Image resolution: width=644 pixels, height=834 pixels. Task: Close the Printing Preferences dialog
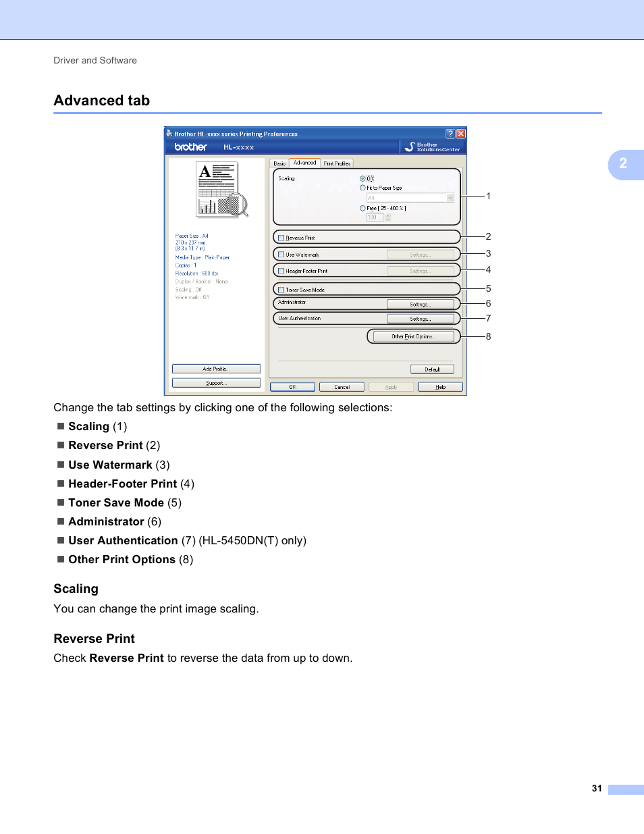click(461, 134)
